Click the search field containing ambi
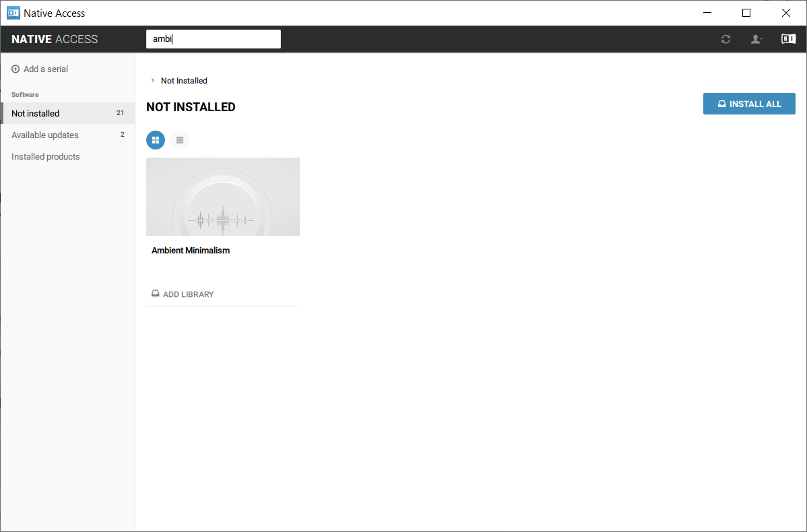Image resolution: width=807 pixels, height=532 pixels. point(213,39)
